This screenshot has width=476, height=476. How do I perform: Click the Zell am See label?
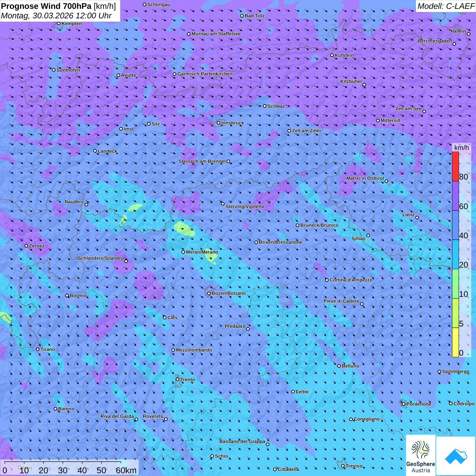click(408, 108)
